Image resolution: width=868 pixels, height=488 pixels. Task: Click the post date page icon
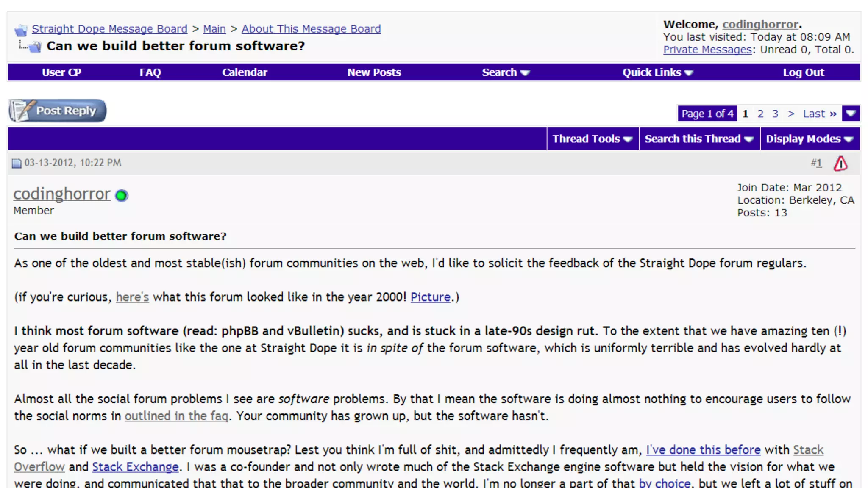(x=17, y=164)
